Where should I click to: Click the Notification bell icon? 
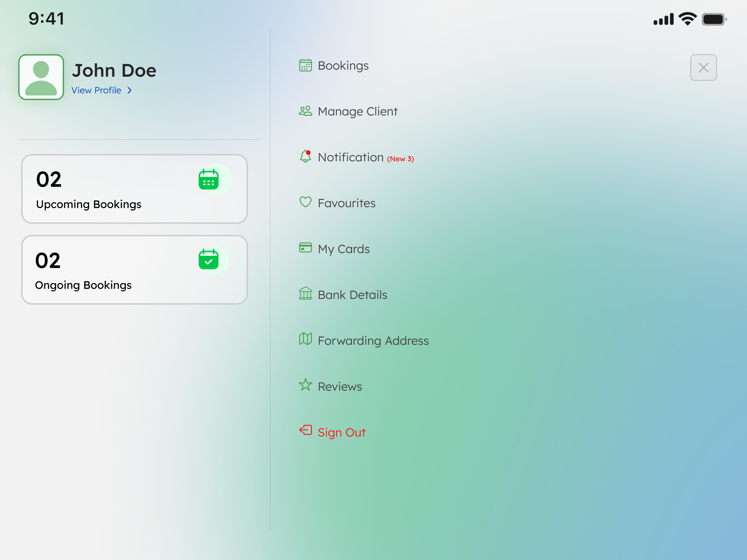305,156
